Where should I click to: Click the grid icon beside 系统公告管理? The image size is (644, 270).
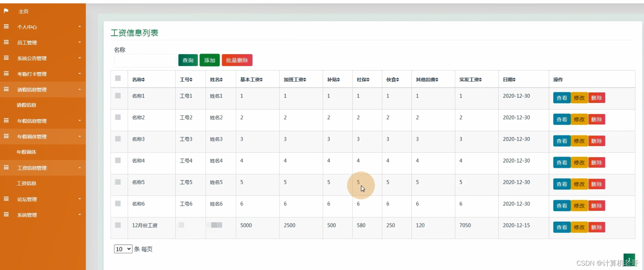pyautogui.click(x=6, y=58)
